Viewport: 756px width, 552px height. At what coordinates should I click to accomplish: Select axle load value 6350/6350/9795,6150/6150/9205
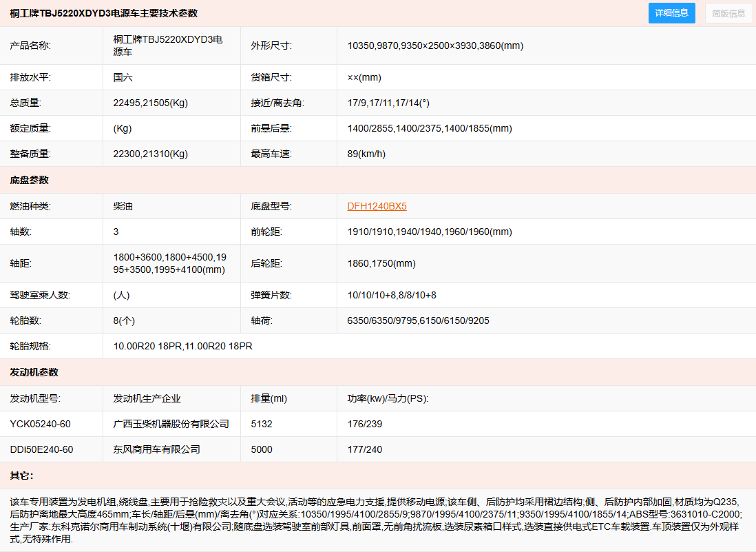[x=418, y=320]
